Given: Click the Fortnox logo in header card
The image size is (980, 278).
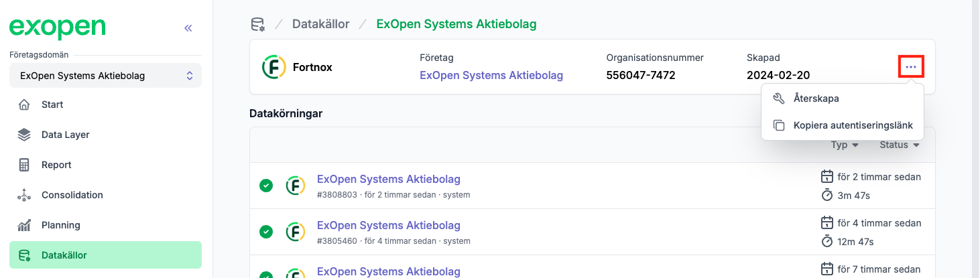Looking at the screenshot, I should tap(273, 67).
